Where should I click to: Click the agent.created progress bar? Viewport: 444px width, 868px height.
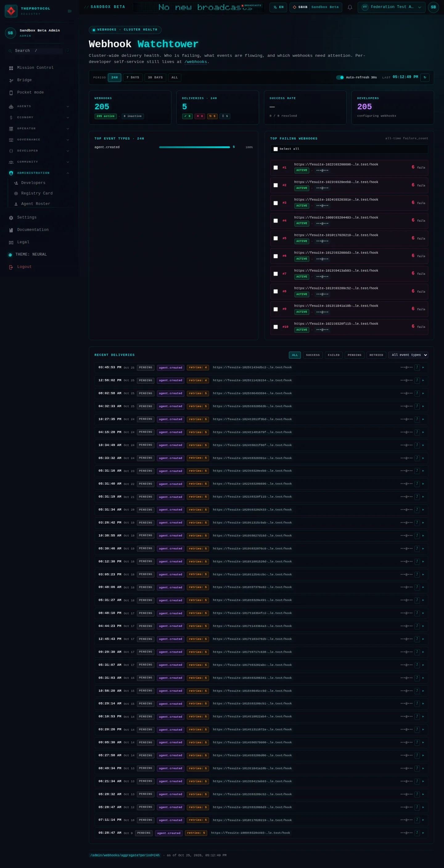click(x=194, y=147)
